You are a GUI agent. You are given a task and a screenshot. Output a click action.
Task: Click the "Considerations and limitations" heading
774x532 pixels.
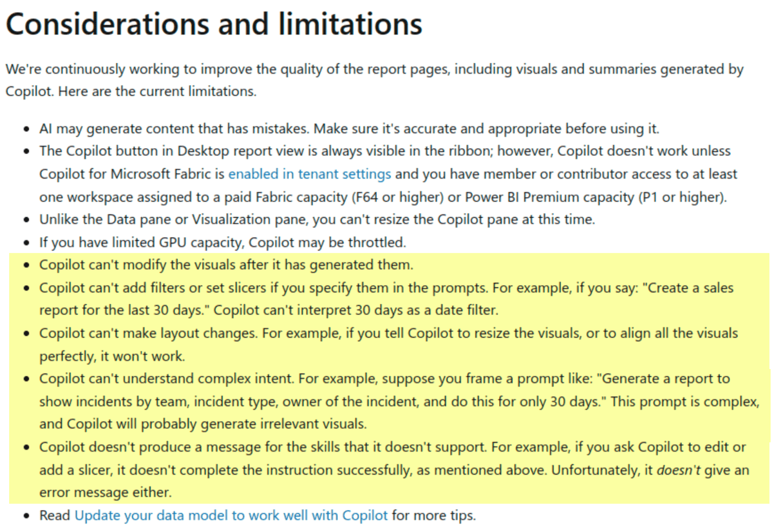tap(214, 24)
